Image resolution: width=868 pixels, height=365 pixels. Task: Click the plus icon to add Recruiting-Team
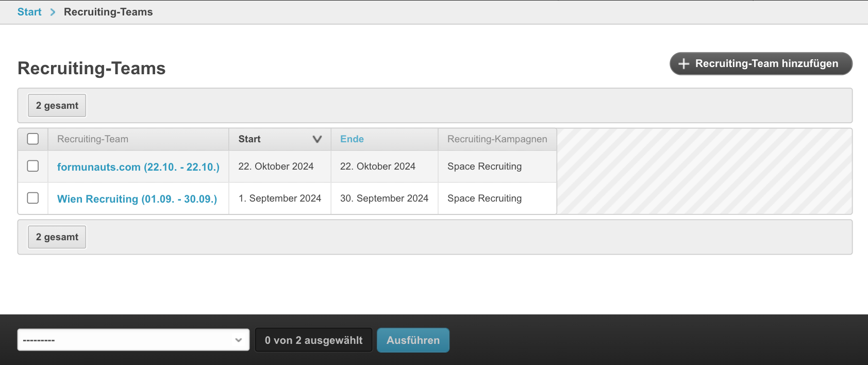pos(683,64)
